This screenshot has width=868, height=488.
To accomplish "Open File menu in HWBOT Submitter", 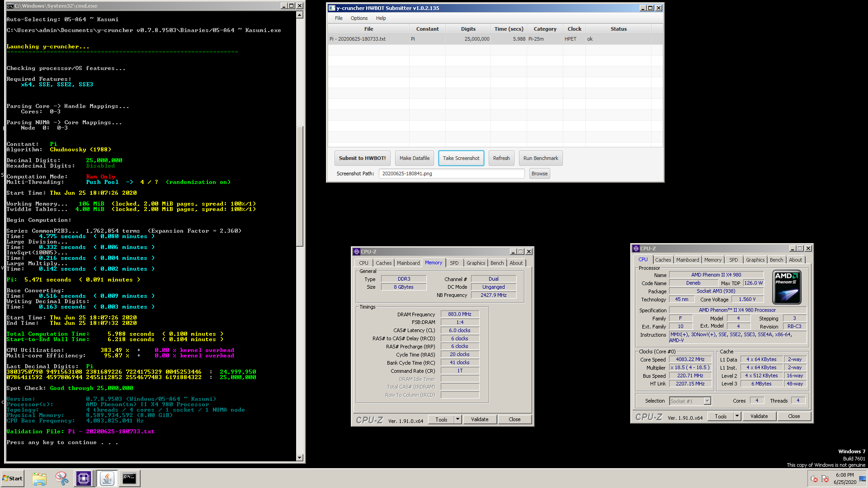I will point(339,18).
